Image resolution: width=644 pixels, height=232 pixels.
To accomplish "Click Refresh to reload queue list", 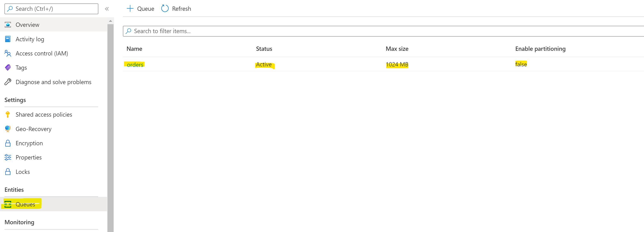I will click(x=176, y=8).
